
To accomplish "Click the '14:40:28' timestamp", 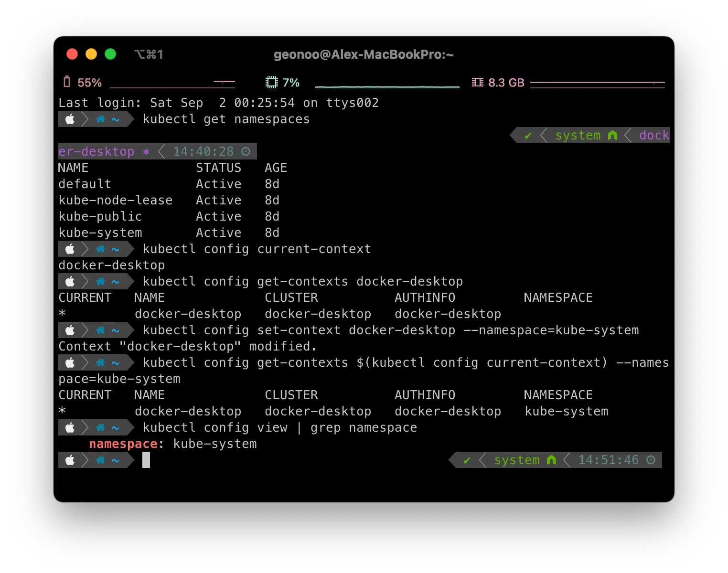I will pyautogui.click(x=203, y=152).
